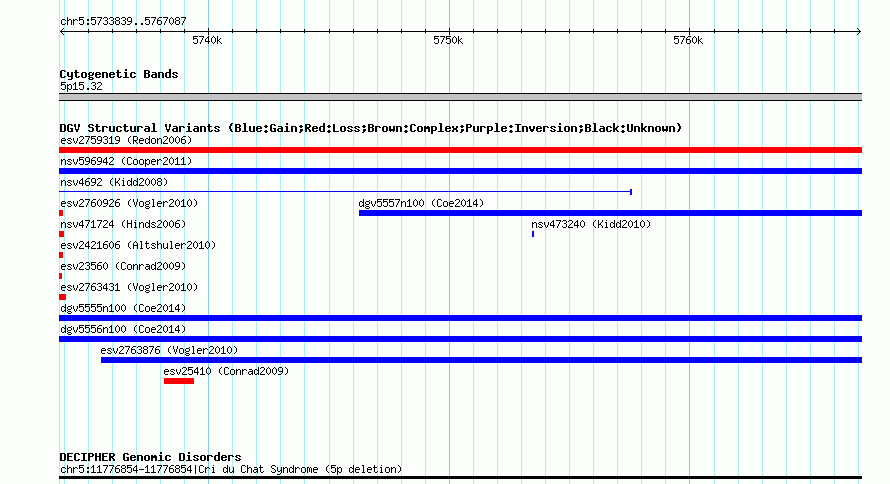
Task: Select the red esv25410 loss bar
Action: point(179,381)
